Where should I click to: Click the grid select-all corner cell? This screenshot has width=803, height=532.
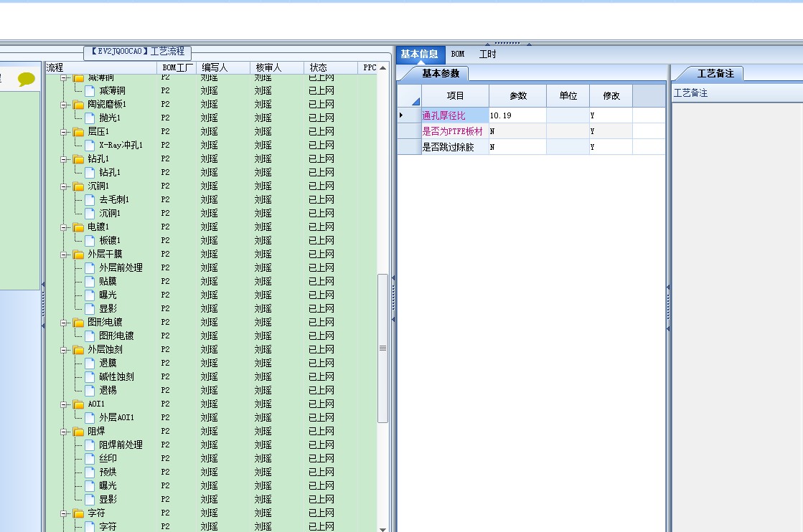[410, 95]
